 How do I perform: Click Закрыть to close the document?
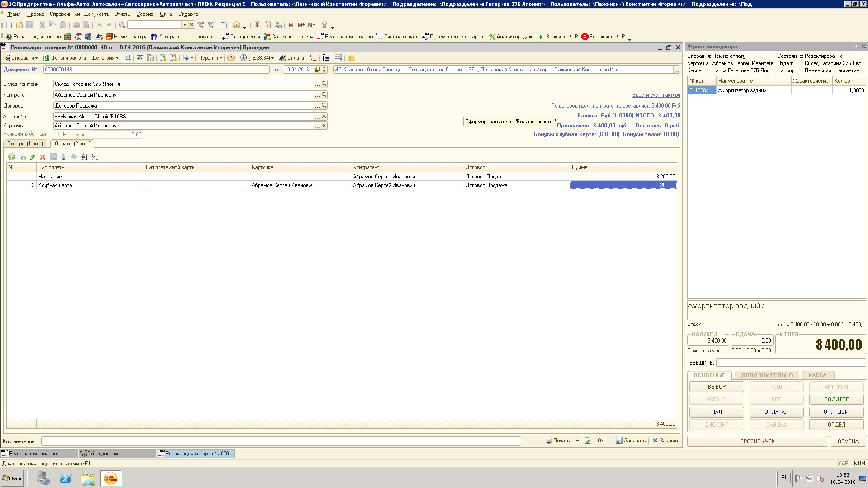point(666,441)
